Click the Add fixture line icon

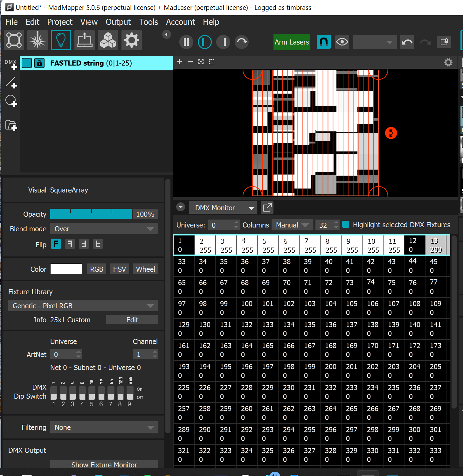click(11, 83)
